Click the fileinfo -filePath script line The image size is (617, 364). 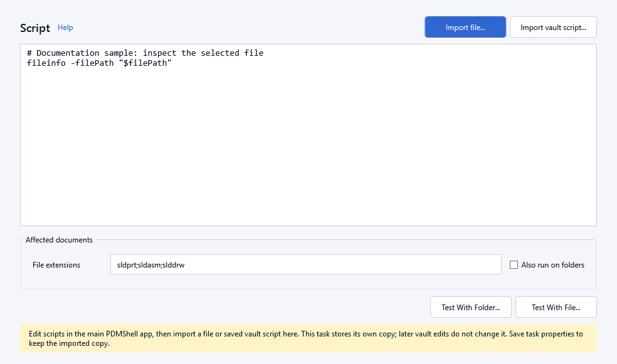coord(99,63)
